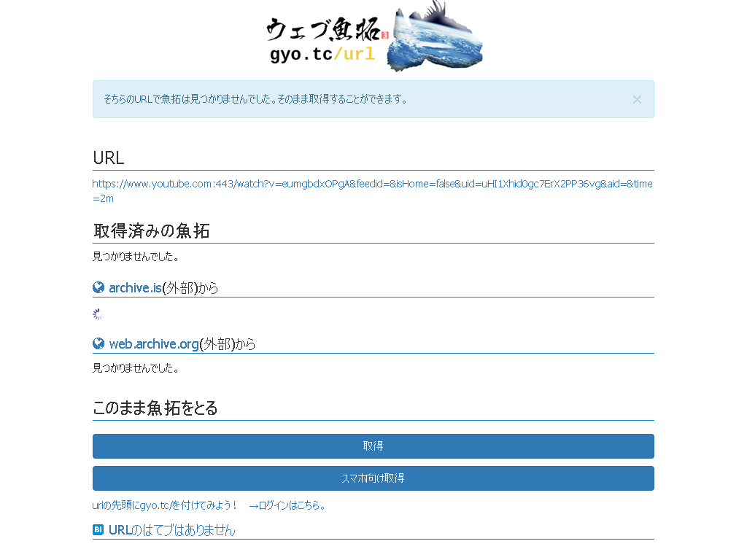This screenshot has height=560, width=747.
Task: Click the このまま魚拓をとる heading
Action: coord(155,408)
